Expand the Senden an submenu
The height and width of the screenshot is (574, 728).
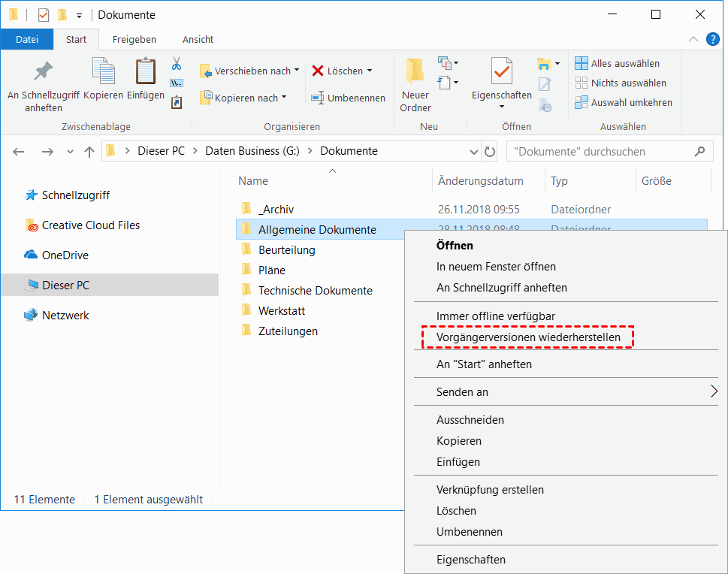coord(713,391)
